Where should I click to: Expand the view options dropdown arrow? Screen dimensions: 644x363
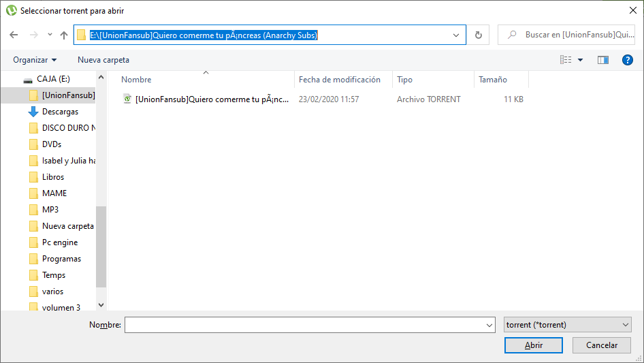pyautogui.click(x=581, y=60)
